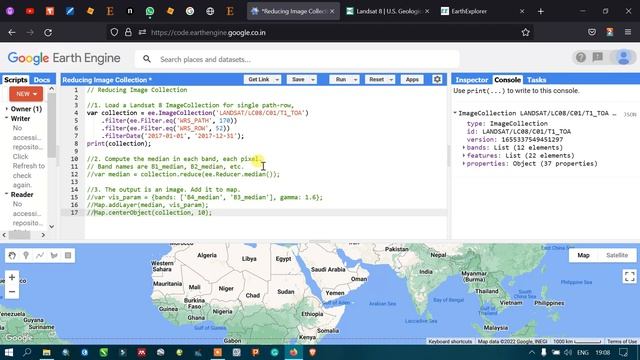This screenshot has height=360, width=640.
Task: Collapse the Reader folder
Action: [x=7, y=194]
